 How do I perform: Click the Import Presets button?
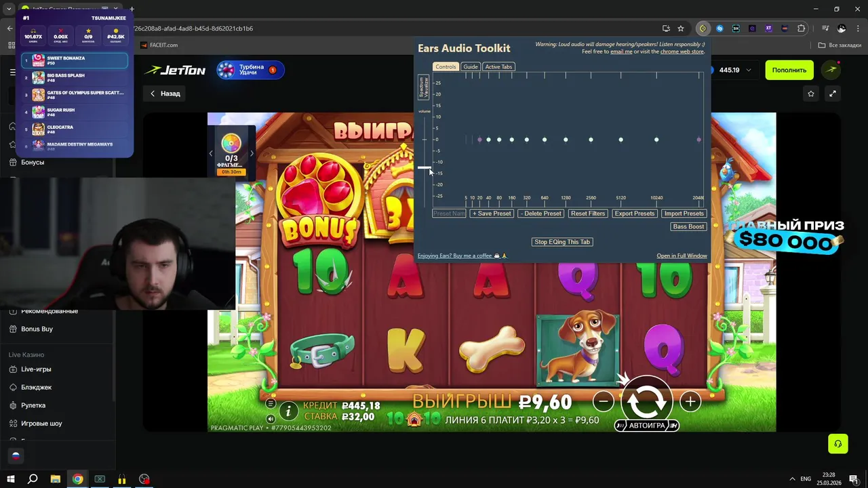pyautogui.click(x=684, y=213)
